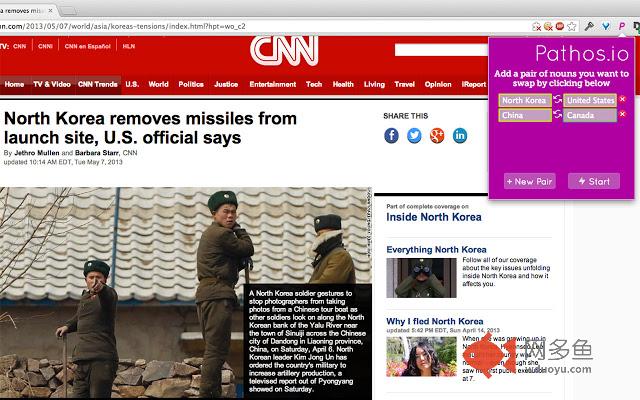Click the red stop-sign extension icon
Image resolution: width=640 pixels, height=400 pixels.
coord(560,26)
